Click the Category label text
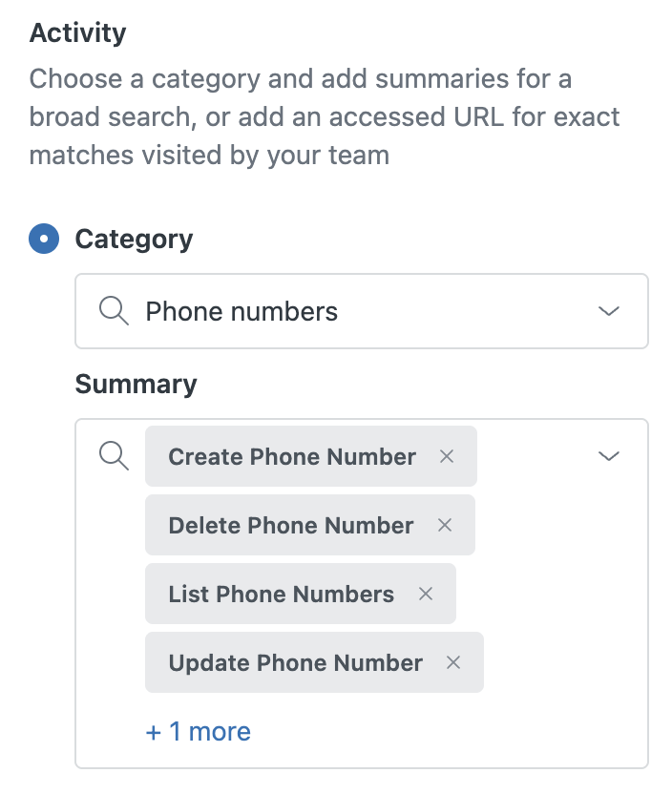Viewport: 672px width, 794px height. [134, 239]
